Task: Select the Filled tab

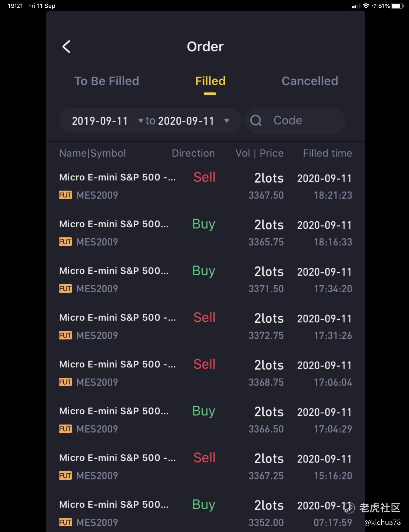Action: 210,81
